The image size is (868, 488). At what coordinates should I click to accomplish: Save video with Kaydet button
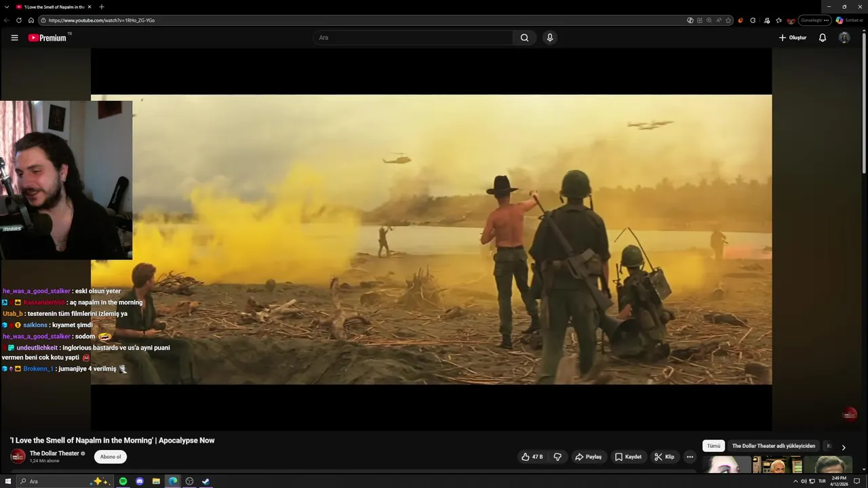click(x=628, y=457)
